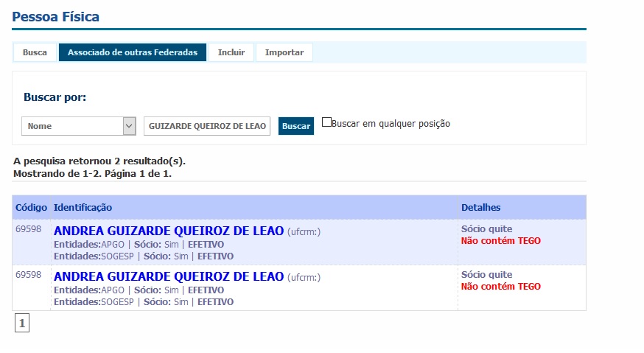644x353 pixels.
Task: Click Sócio quite in the first row
Action: coord(486,229)
